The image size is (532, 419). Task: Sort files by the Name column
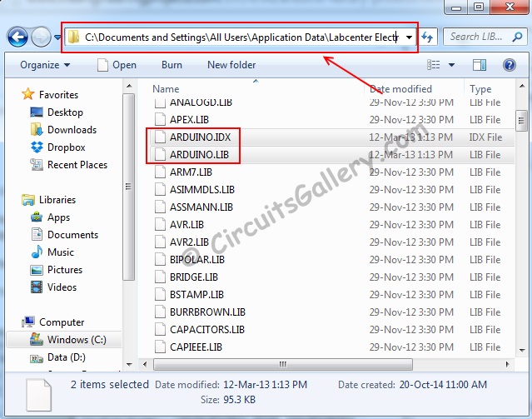[x=166, y=89]
